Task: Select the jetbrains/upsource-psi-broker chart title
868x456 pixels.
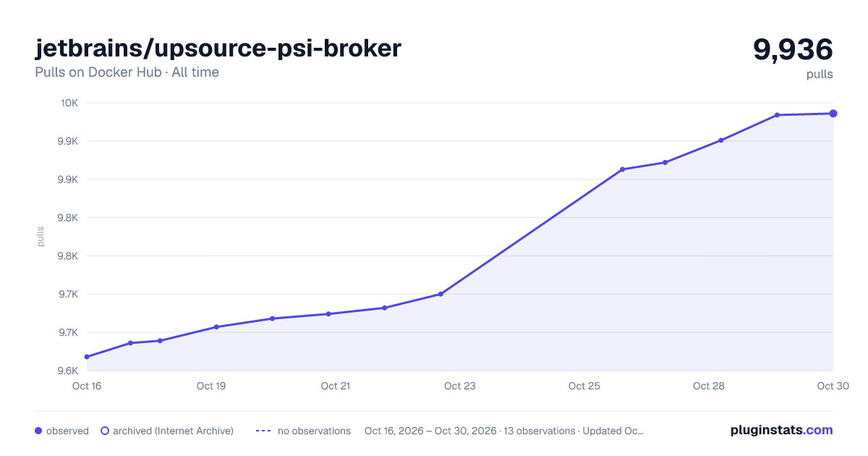Action: [x=218, y=48]
